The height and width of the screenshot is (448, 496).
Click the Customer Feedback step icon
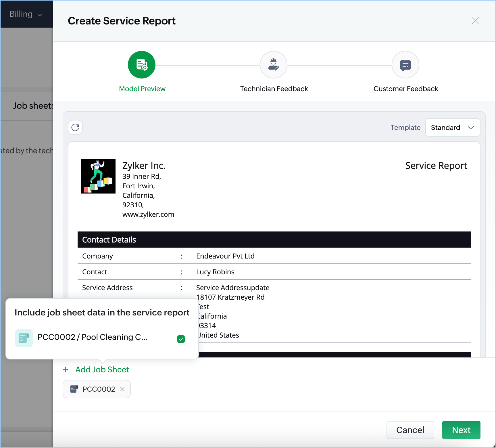pyautogui.click(x=405, y=65)
